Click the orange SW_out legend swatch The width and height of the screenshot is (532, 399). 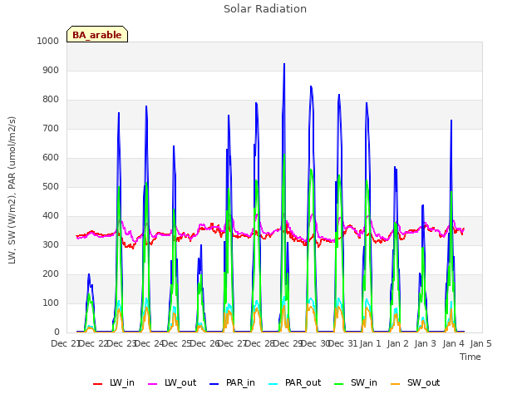point(396,384)
